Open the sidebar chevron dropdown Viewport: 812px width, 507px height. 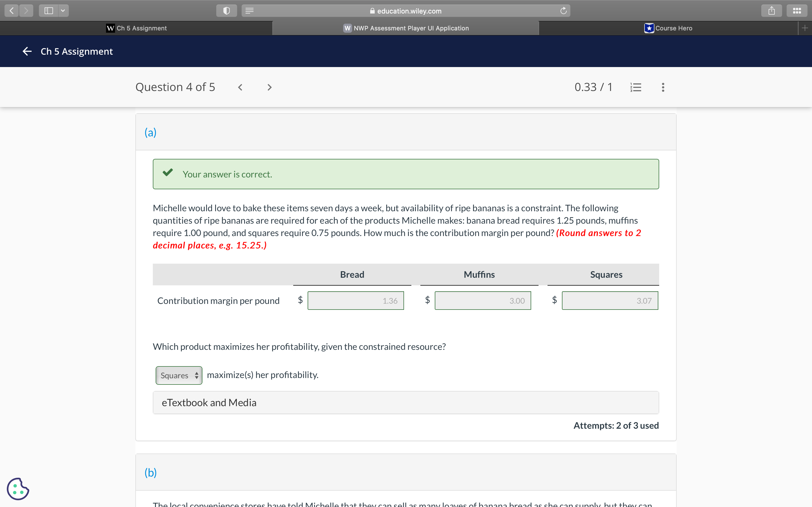pos(63,10)
